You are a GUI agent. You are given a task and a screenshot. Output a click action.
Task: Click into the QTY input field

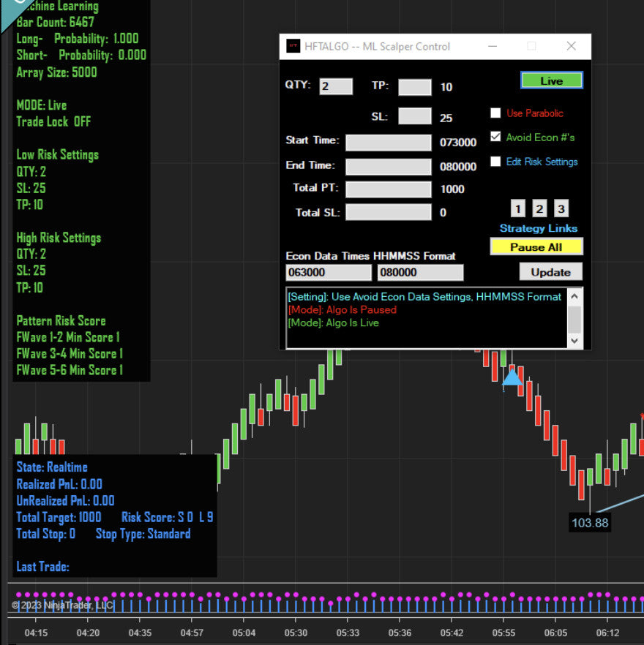click(336, 86)
